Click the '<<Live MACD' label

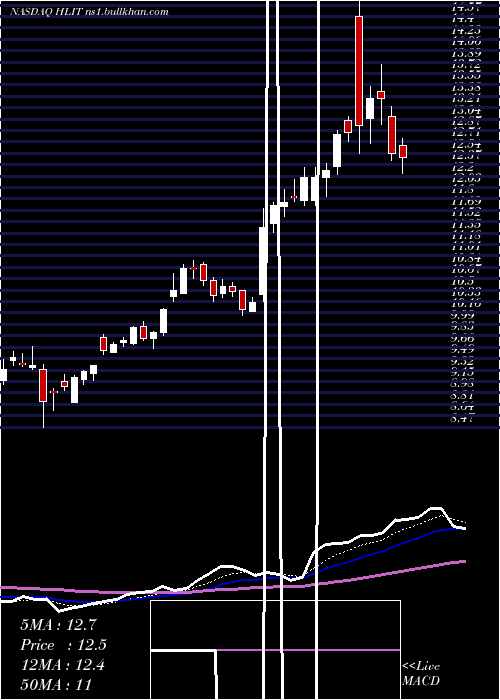[421, 673]
